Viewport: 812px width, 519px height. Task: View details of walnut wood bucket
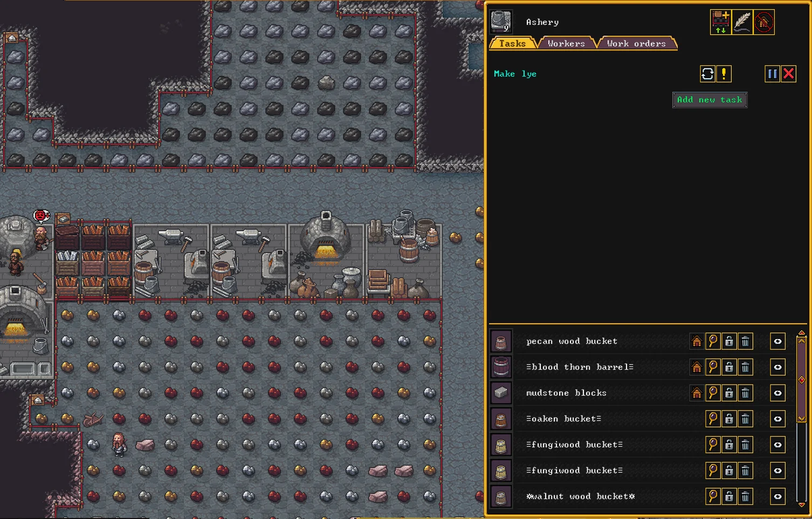click(x=713, y=496)
